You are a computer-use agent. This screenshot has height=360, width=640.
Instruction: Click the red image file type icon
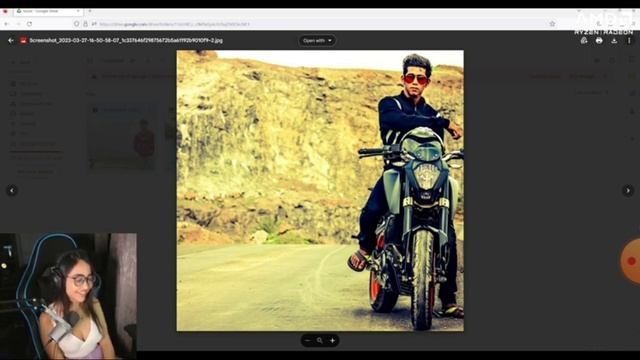click(24, 40)
